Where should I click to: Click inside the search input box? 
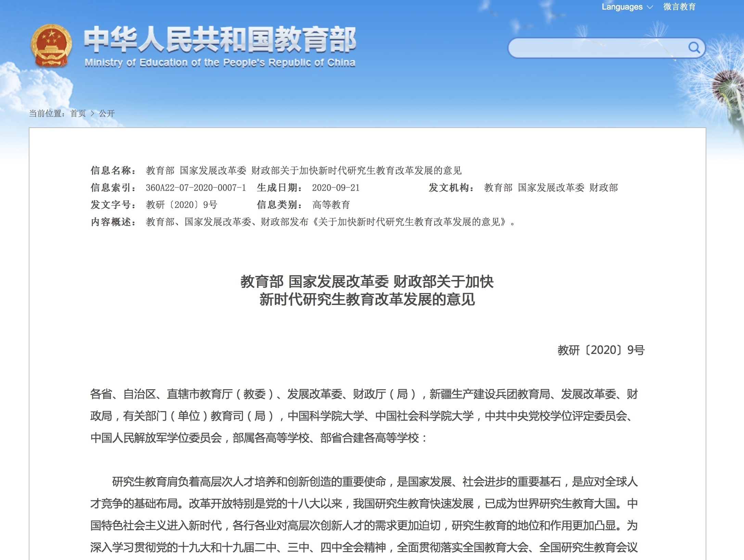(x=582, y=48)
